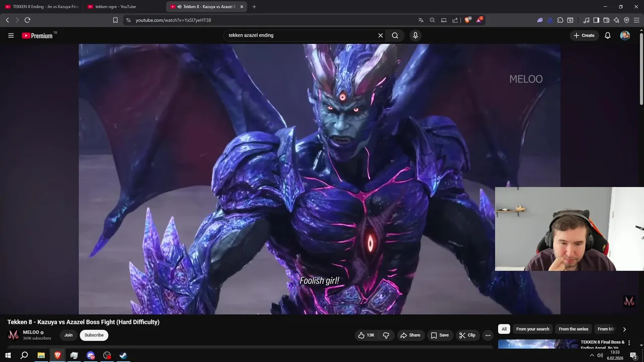The height and width of the screenshot is (362, 644).
Task: Open Steam from the taskbar
Action: (x=123, y=355)
